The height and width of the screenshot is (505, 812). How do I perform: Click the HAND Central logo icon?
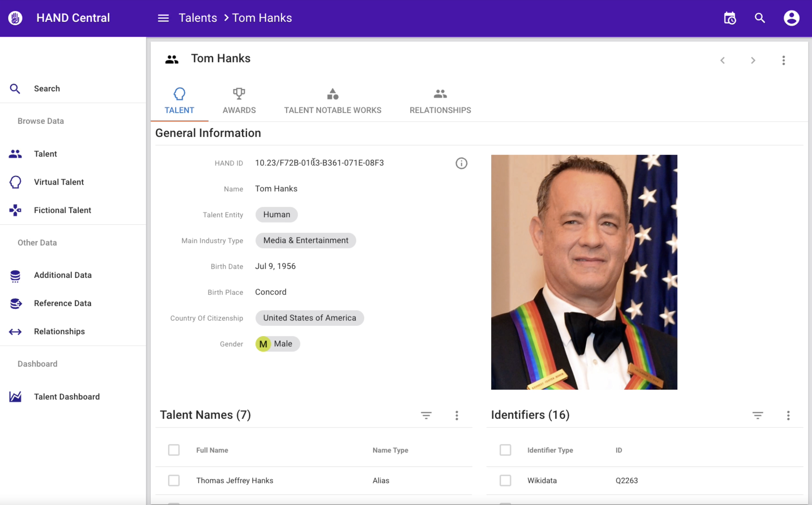coord(15,18)
